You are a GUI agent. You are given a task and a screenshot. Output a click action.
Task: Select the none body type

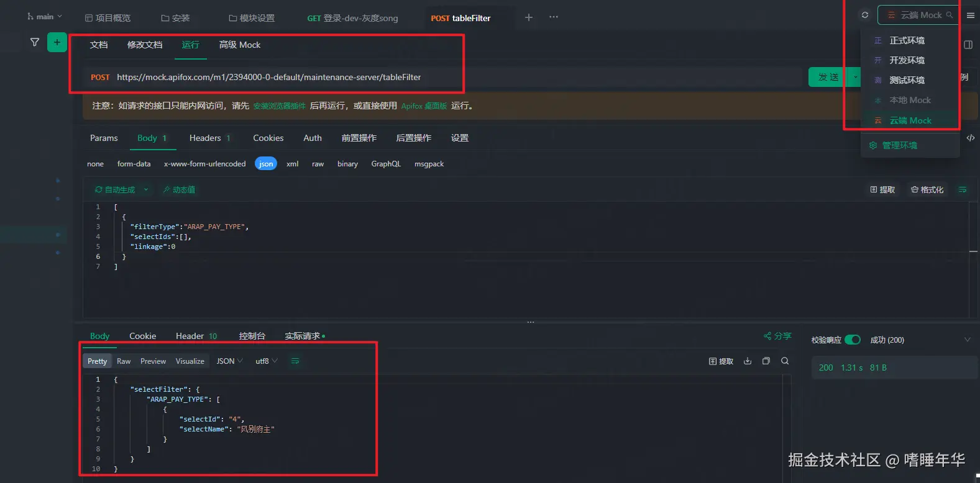coord(95,164)
